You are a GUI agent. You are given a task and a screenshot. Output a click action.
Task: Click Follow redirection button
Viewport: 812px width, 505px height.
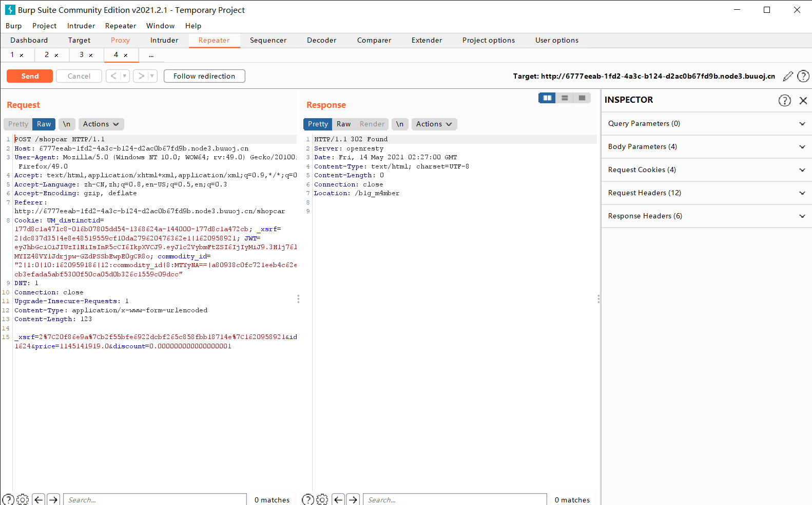click(x=204, y=76)
